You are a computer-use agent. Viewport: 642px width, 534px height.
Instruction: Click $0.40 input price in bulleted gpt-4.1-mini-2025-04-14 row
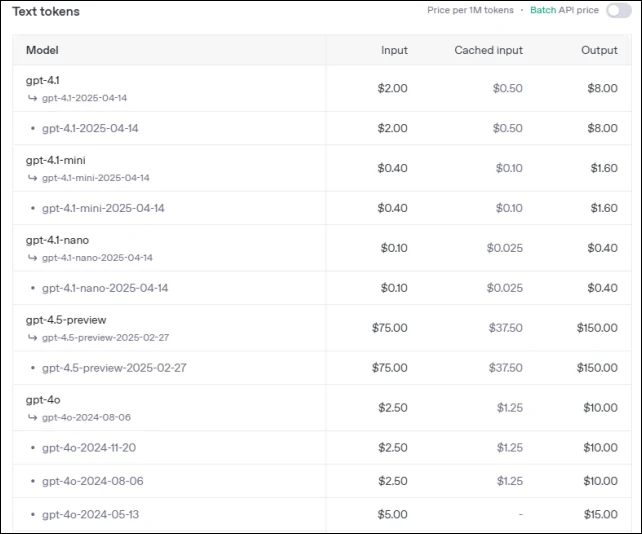[392, 208]
